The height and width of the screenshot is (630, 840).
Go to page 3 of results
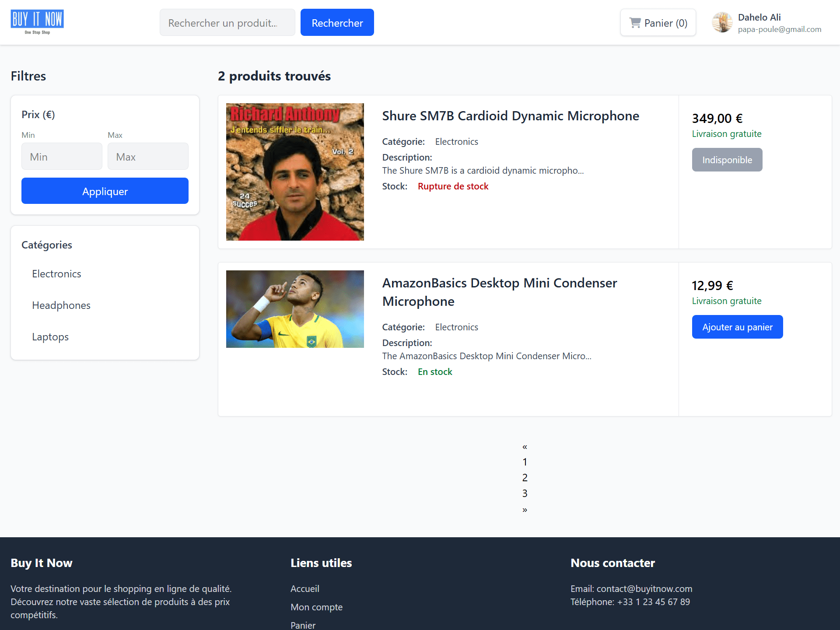tap(525, 493)
